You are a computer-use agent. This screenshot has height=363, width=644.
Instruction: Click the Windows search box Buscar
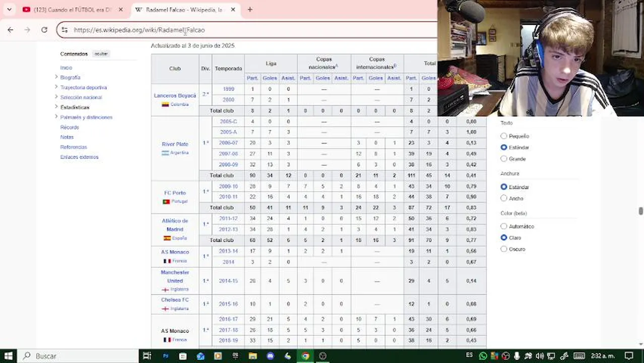tap(78, 356)
